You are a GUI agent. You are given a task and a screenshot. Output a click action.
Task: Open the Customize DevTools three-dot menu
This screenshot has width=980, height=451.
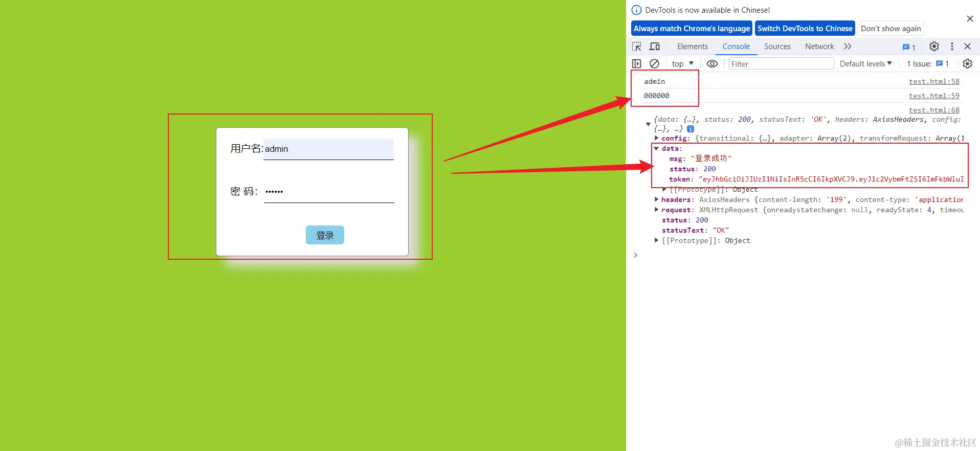[952, 47]
